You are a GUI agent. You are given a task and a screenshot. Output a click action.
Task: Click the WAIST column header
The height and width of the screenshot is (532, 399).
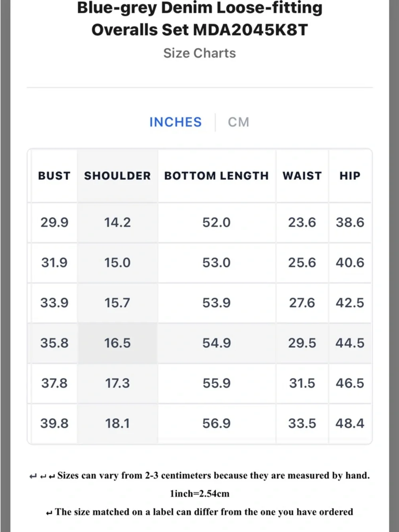pos(302,176)
